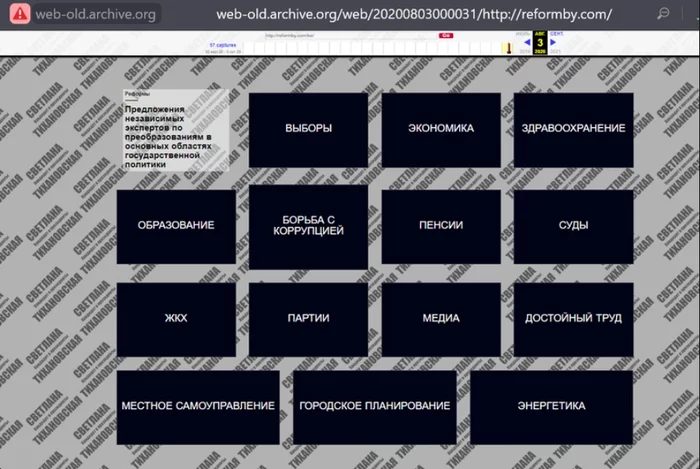Open the СУДЫ tile
Screen dimensions: 700x469
(573, 227)
